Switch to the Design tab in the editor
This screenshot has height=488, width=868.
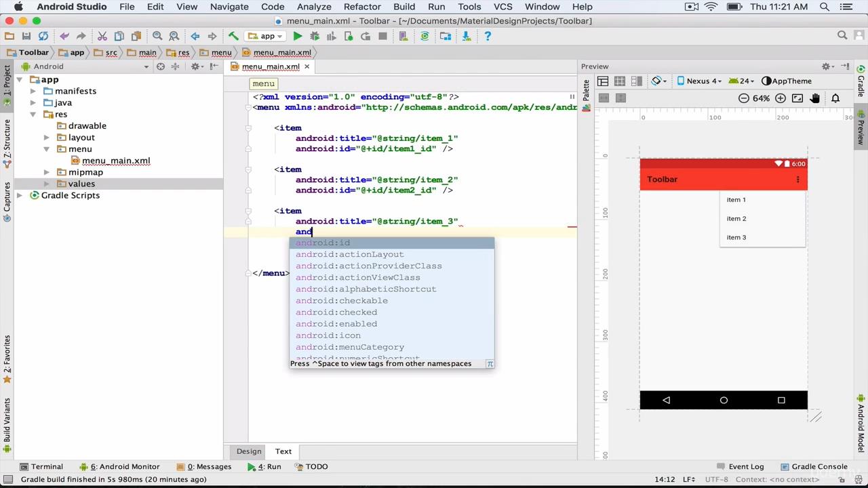[249, 451]
